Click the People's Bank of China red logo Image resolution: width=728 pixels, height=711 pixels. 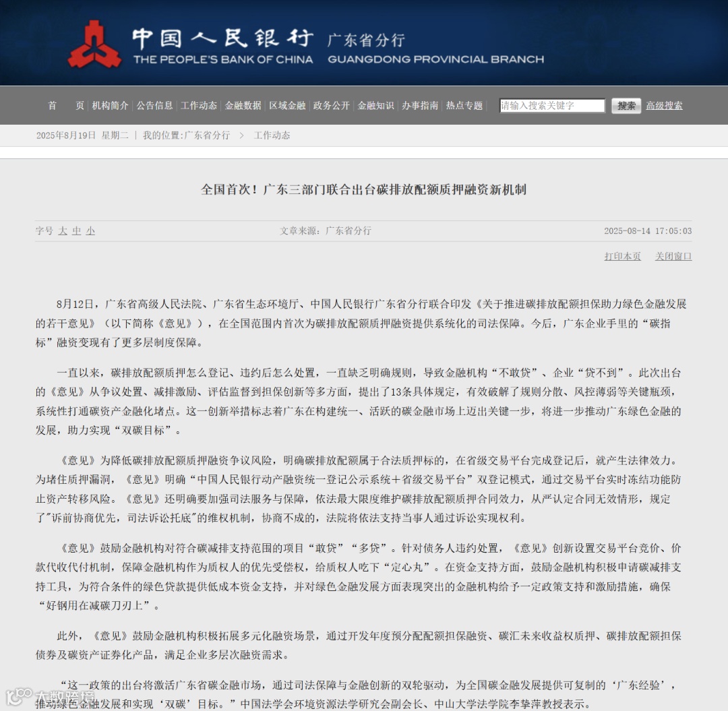94,44
